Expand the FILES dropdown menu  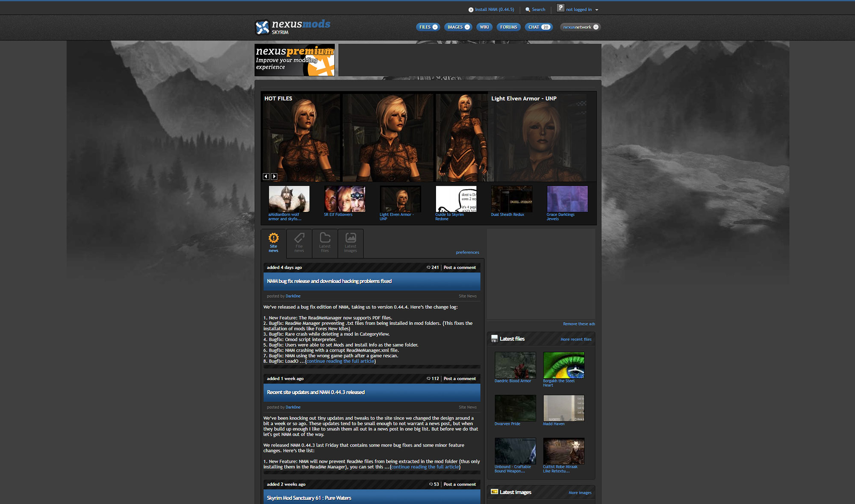click(435, 27)
